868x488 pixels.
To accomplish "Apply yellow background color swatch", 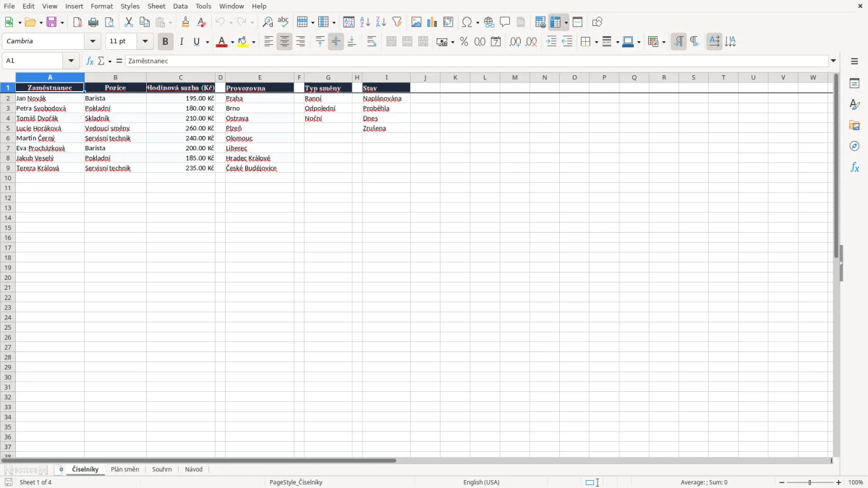I will (243, 42).
